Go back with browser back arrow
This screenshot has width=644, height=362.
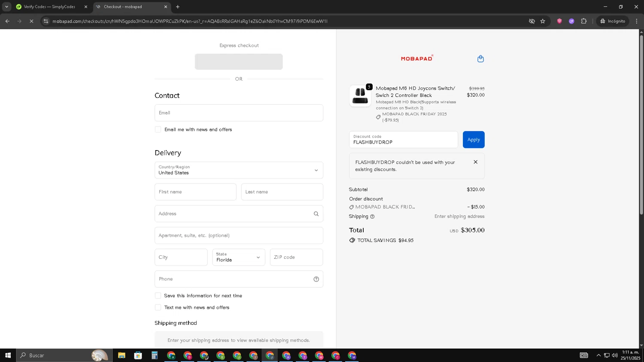click(7, 21)
